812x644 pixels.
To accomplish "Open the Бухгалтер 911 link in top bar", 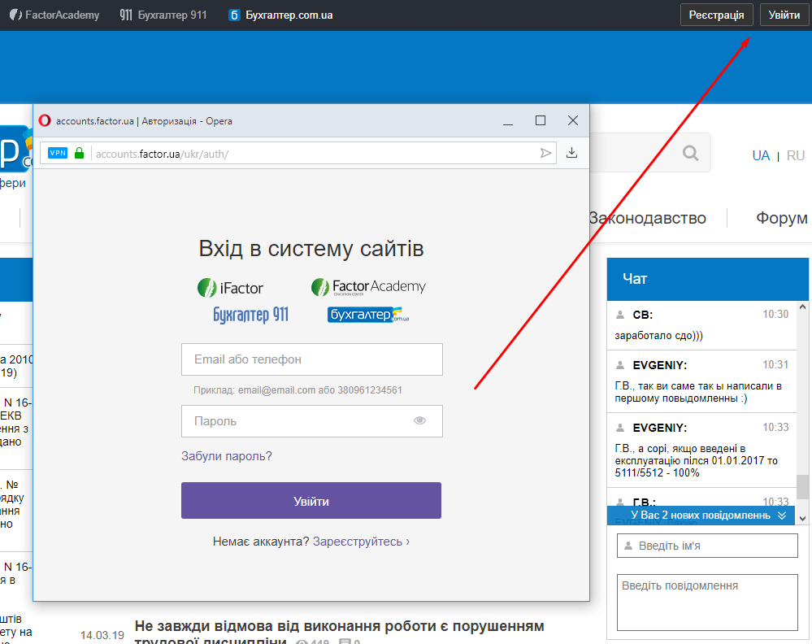I will [x=163, y=15].
